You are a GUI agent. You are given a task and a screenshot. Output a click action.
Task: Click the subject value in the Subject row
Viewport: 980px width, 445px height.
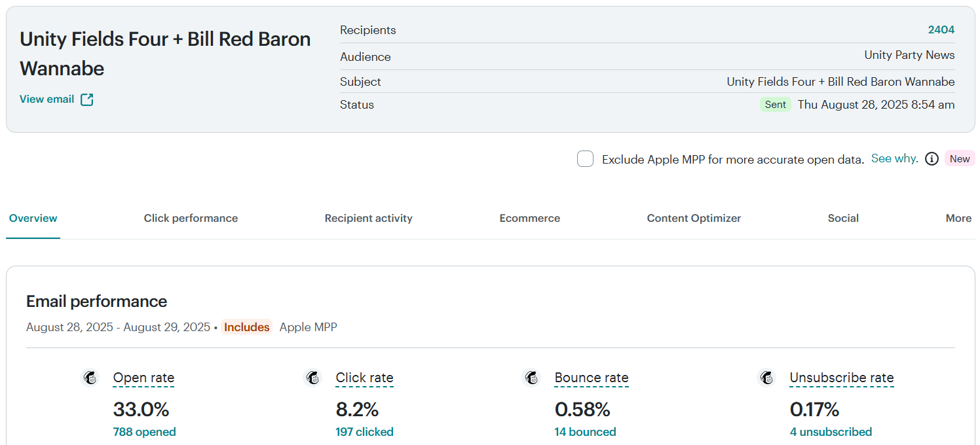pyautogui.click(x=840, y=82)
